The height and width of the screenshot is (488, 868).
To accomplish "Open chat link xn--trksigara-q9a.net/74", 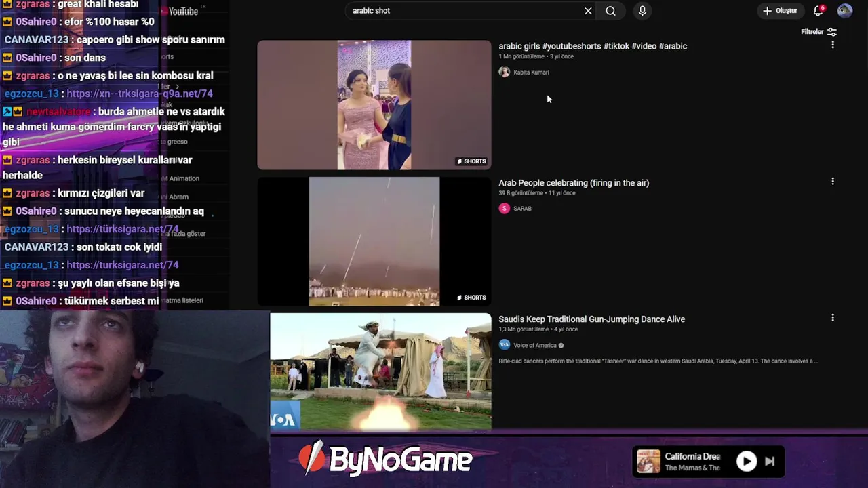I will (x=140, y=94).
